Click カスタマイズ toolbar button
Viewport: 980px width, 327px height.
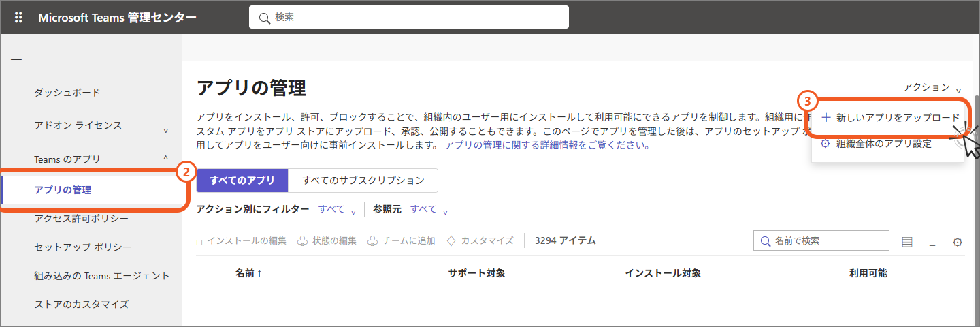480,240
